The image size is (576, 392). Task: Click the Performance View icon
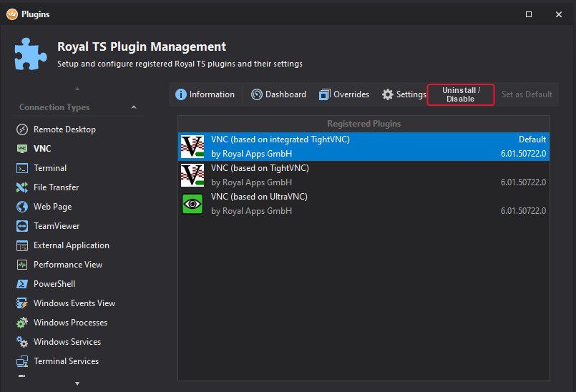tap(21, 265)
